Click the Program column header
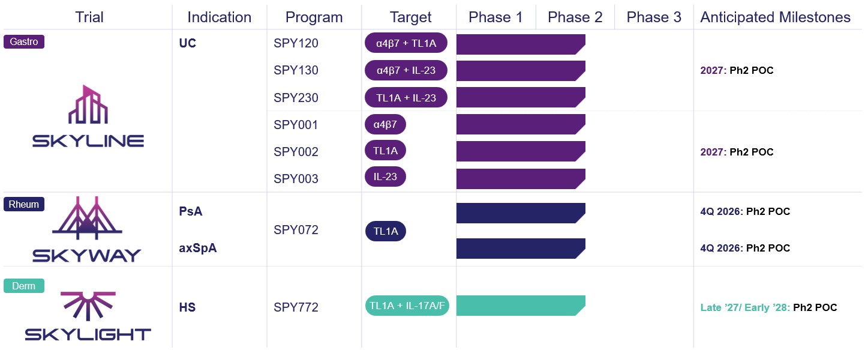The image size is (868, 350). [314, 17]
